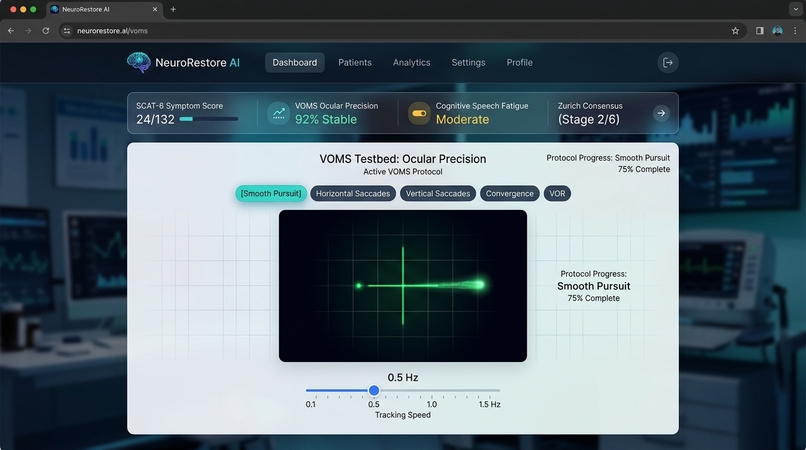Image resolution: width=806 pixels, height=450 pixels.
Task: Select the VOR tab
Action: 557,193
